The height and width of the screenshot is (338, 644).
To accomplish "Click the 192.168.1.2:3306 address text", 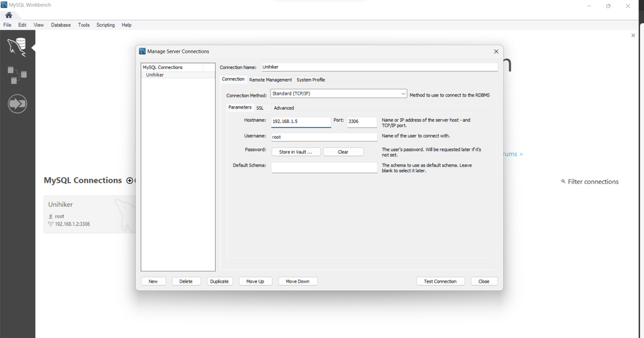I will pyautogui.click(x=72, y=224).
